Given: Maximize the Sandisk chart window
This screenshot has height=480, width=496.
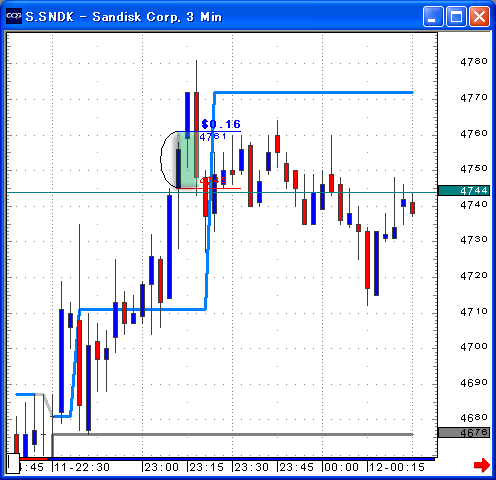Looking at the screenshot, I should click(456, 16).
